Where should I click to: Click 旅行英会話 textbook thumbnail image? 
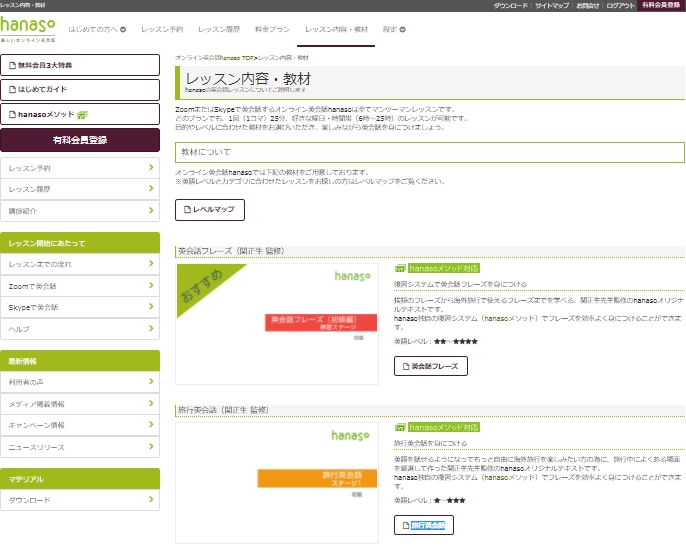click(277, 483)
